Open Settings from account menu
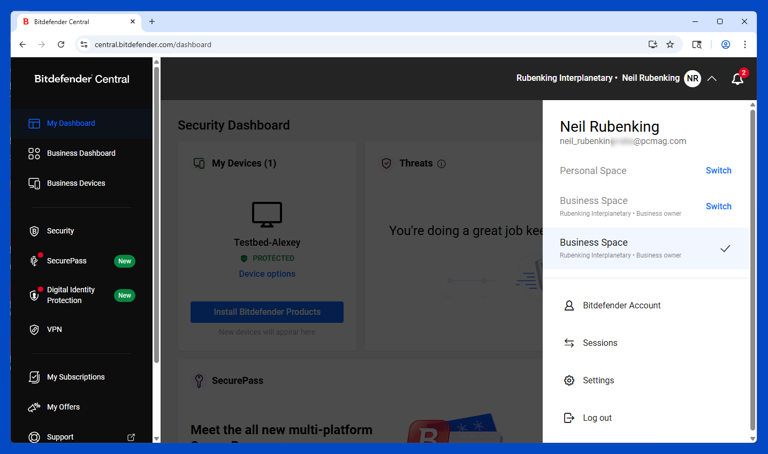This screenshot has width=768, height=454. [598, 381]
